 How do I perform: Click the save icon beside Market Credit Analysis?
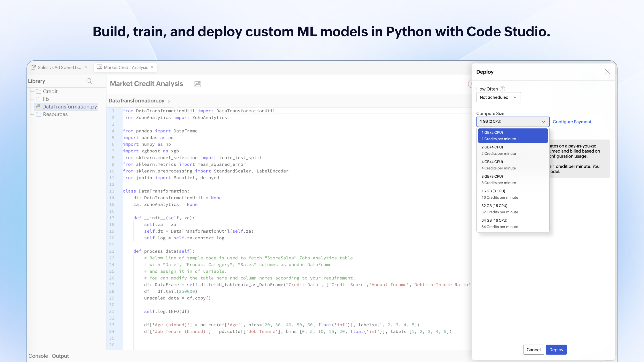tap(197, 84)
